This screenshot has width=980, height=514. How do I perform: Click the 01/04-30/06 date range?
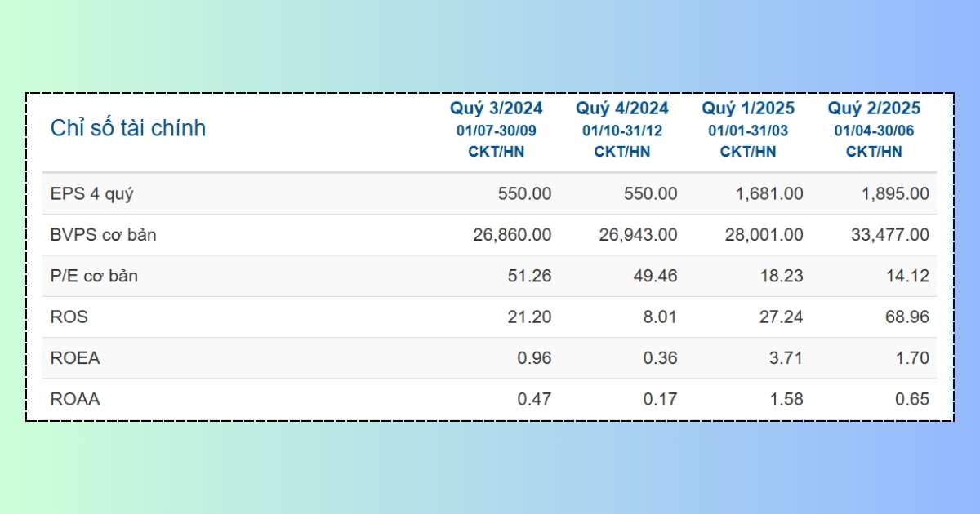pyautogui.click(x=874, y=131)
